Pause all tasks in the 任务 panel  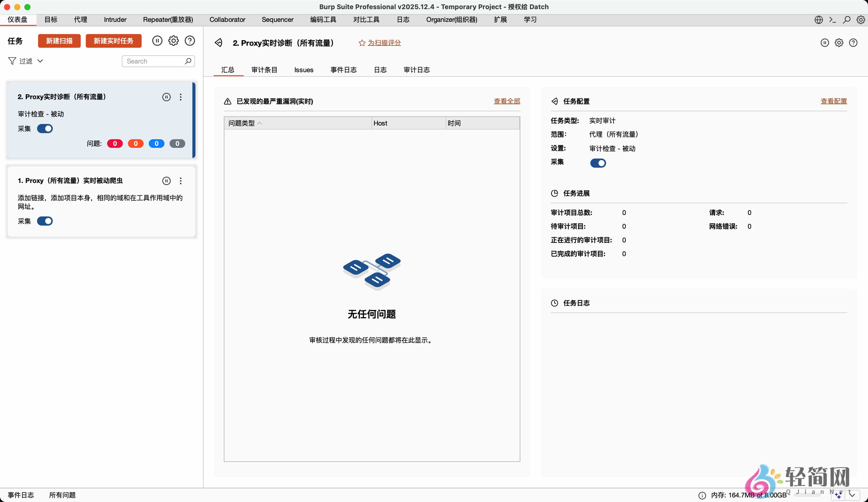(x=157, y=40)
